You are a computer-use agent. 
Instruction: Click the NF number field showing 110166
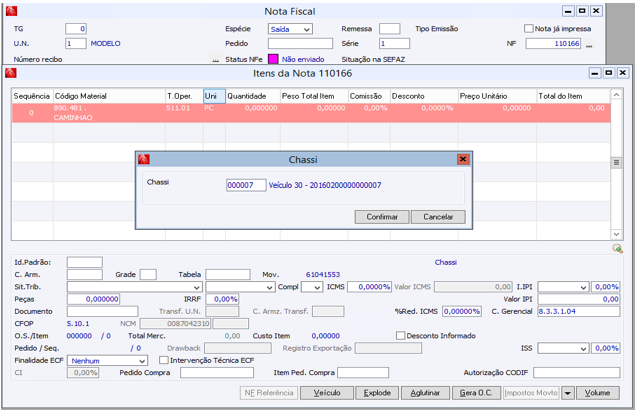[x=553, y=43]
